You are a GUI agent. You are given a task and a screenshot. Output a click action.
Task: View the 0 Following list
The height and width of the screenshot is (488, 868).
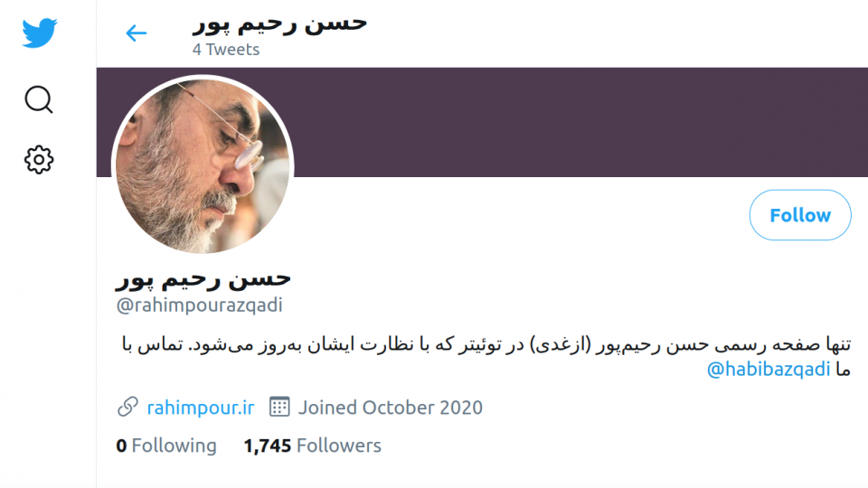click(166, 446)
